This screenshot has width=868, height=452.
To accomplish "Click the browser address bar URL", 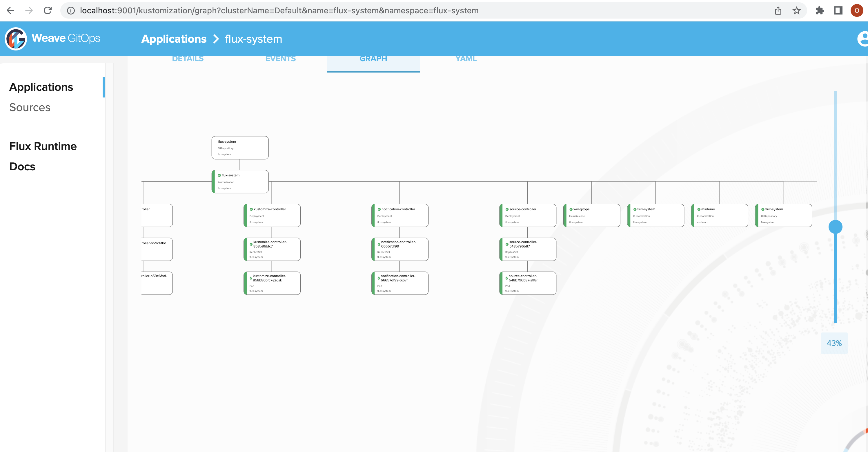I will 279,10.
